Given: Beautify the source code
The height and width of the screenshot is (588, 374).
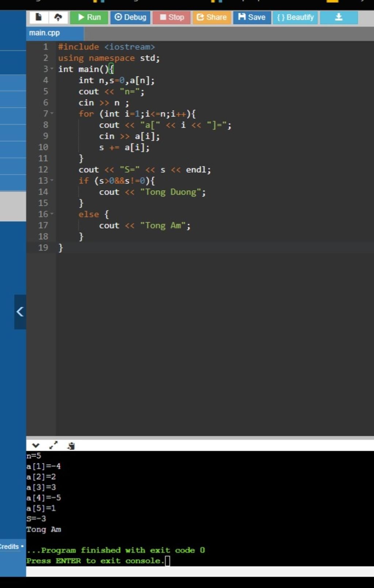Looking at the screenshot, I should [295, 17].
